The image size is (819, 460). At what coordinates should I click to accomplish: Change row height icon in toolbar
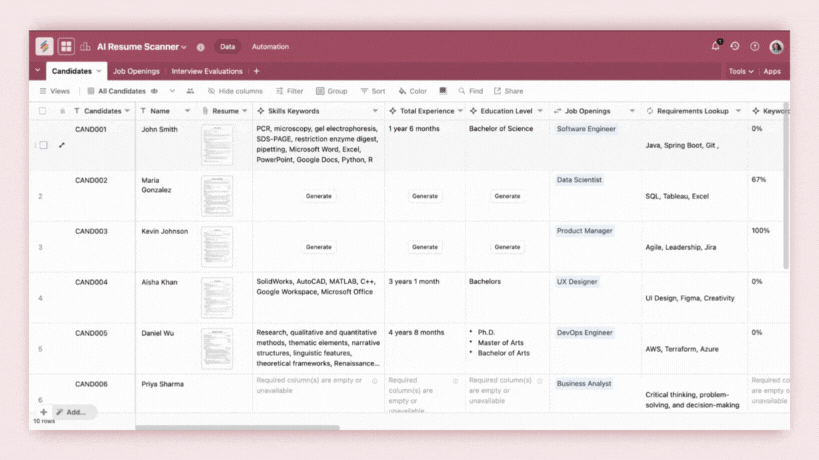[x=443, y=91]
